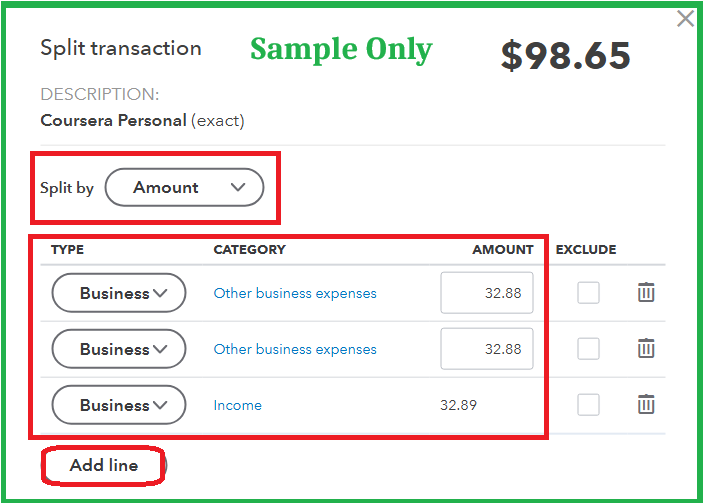Open the Split by Amount dropdown
This screenshot has height=503, width=703.
(x=184, y=187)
